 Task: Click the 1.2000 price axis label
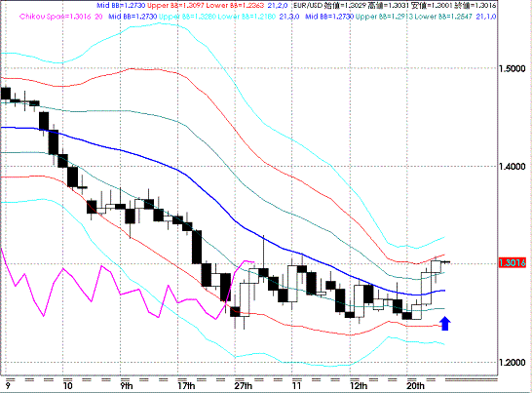[512, 363]
